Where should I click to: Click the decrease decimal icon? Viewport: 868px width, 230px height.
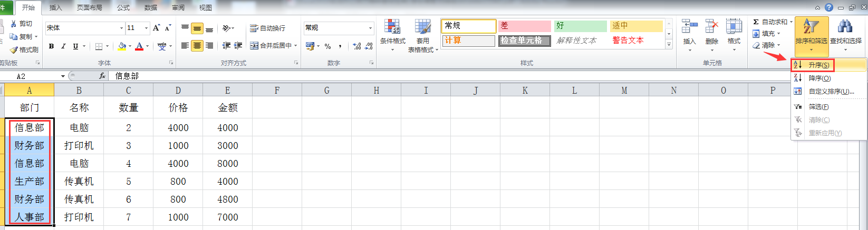click(x=369, y=46)
